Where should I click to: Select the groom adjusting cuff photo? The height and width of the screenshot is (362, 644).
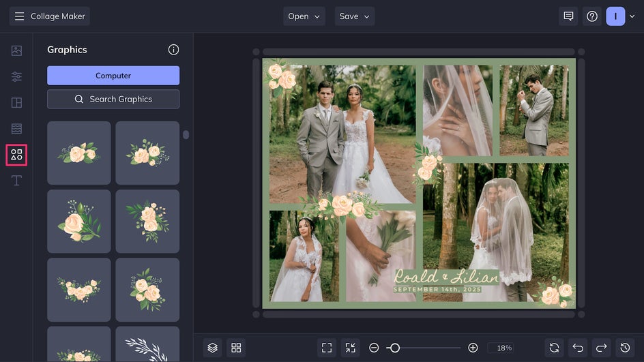click(x=534, y=110)
